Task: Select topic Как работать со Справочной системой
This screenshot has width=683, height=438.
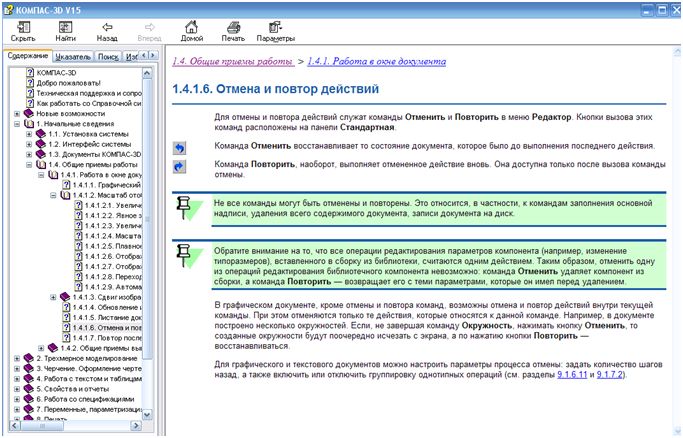Action: (x=89, y=103)
